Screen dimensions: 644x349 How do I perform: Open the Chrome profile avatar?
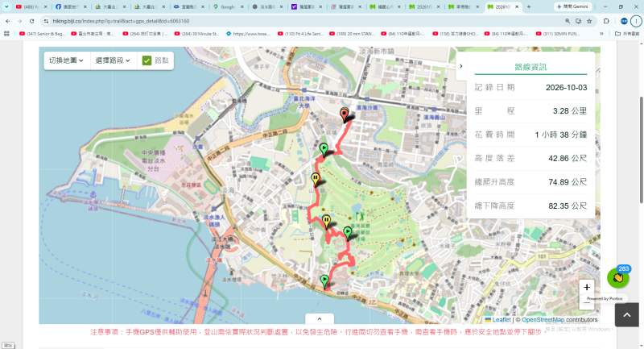pos(624,21)
